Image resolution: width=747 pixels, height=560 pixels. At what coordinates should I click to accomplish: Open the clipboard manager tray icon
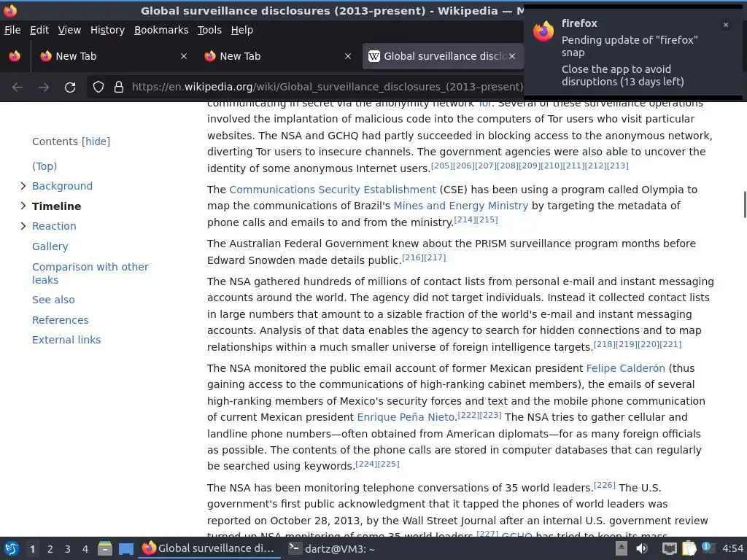point(689,548)
